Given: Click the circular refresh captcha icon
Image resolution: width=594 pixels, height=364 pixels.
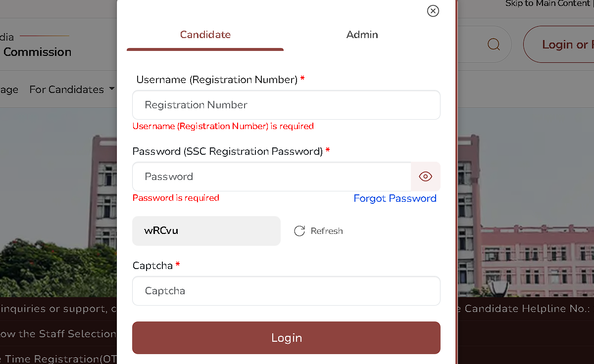Looking at the screenshot, I should tap(299, 231).
